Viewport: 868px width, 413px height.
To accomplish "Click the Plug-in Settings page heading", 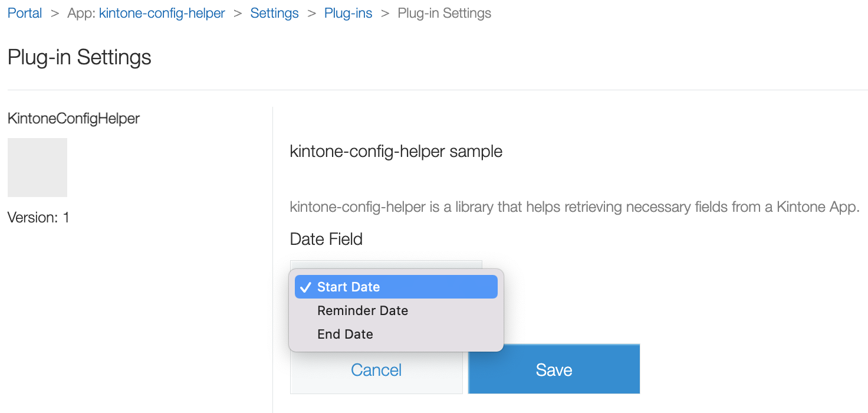I will (x=79, y=57).
